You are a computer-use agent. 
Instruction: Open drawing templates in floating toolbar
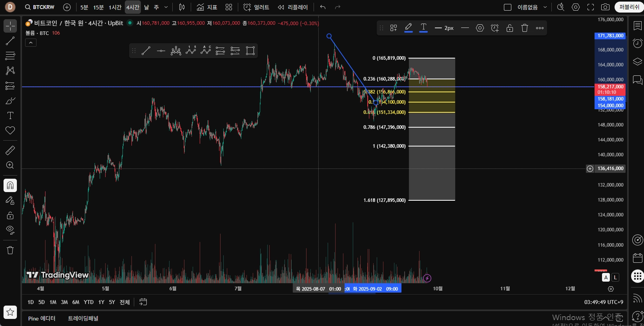(394, 28)
